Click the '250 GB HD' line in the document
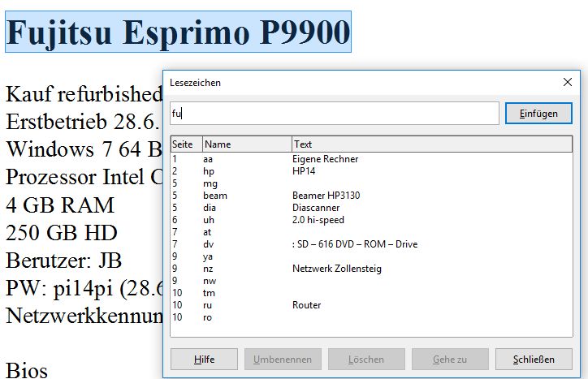The height and width of the screenshot is (379, 588). [62, 233]
